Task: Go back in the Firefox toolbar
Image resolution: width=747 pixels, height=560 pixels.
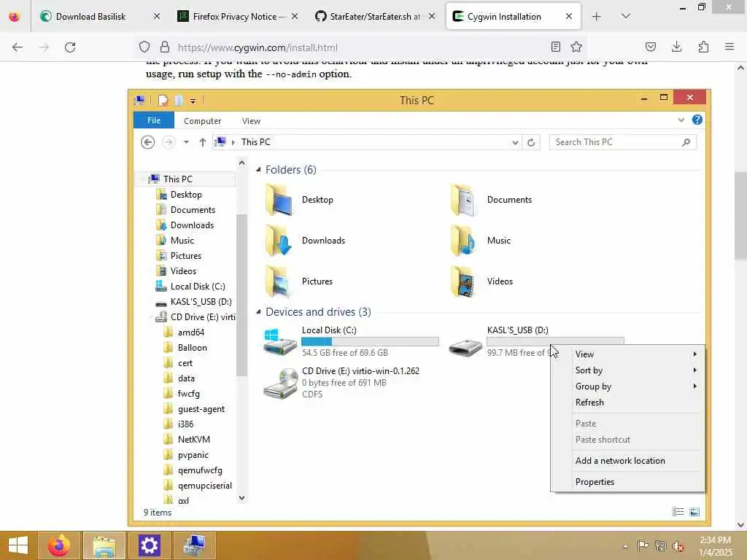Action: (x=18, y=47)
